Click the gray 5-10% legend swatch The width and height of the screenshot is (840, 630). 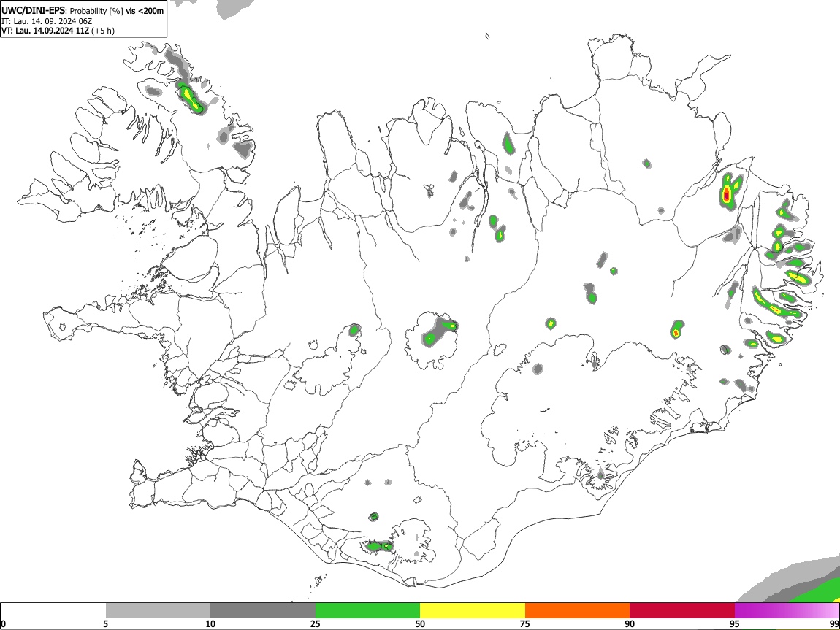pos(158,610)
